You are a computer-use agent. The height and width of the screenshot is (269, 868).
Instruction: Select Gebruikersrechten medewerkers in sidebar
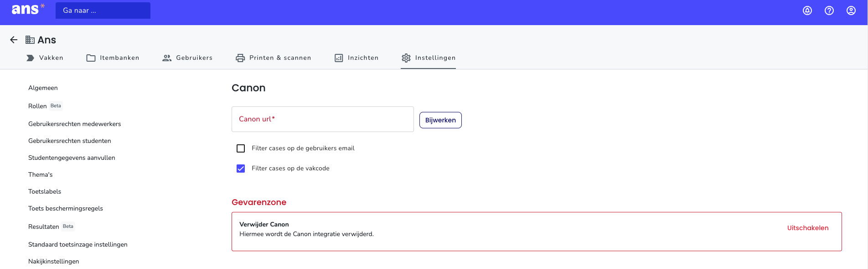[x=75, y=124]
